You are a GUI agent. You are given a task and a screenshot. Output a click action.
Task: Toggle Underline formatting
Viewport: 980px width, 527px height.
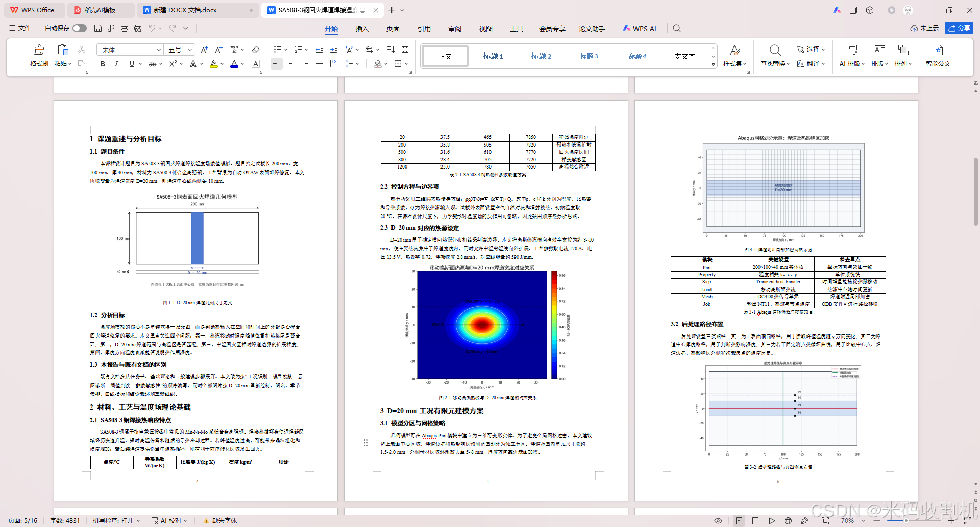coord(131,64)
